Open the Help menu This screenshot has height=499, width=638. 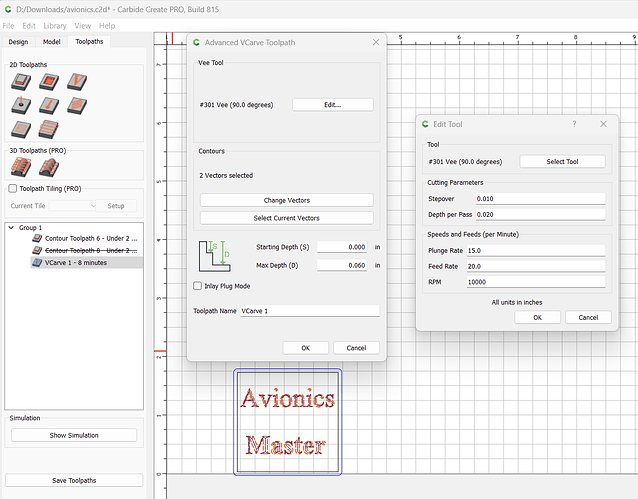pyautogui.click(x=107, y=26)
